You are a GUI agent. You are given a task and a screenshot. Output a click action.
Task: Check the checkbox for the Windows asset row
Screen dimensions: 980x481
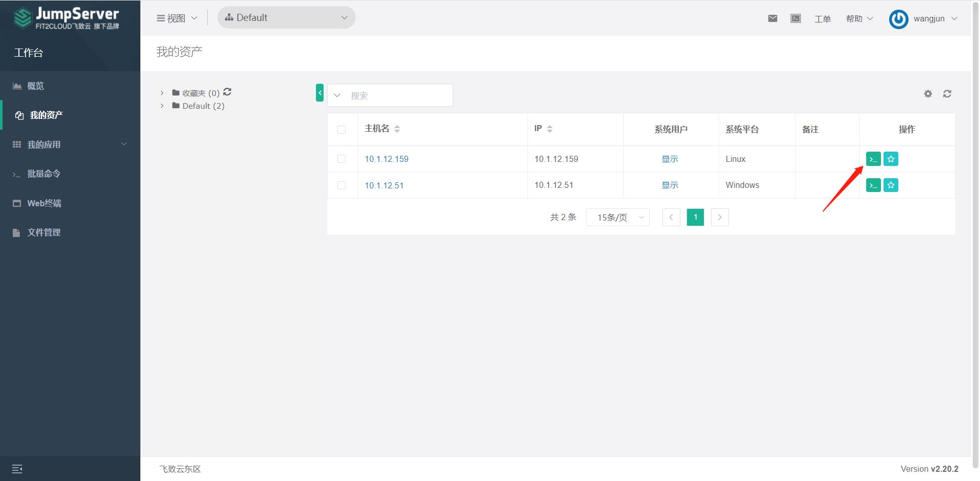(342, 185)
